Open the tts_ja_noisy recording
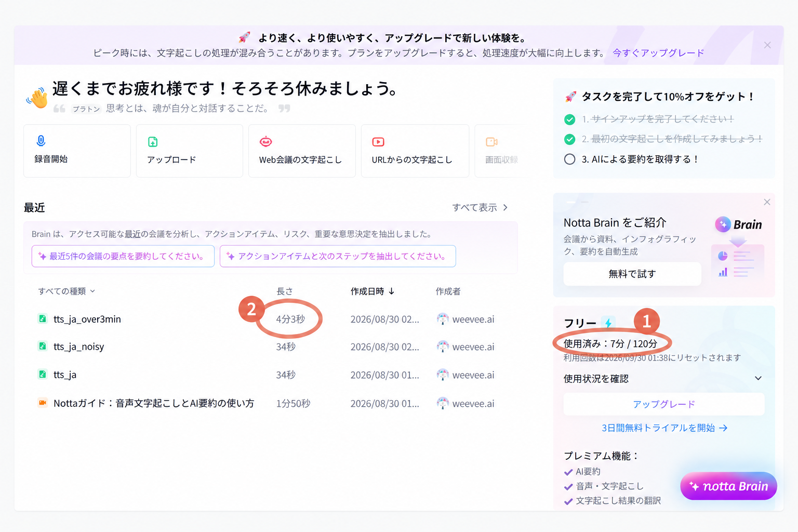Image resolution: width=798 pixels, height=532 pixels. [x=79, y=347]
